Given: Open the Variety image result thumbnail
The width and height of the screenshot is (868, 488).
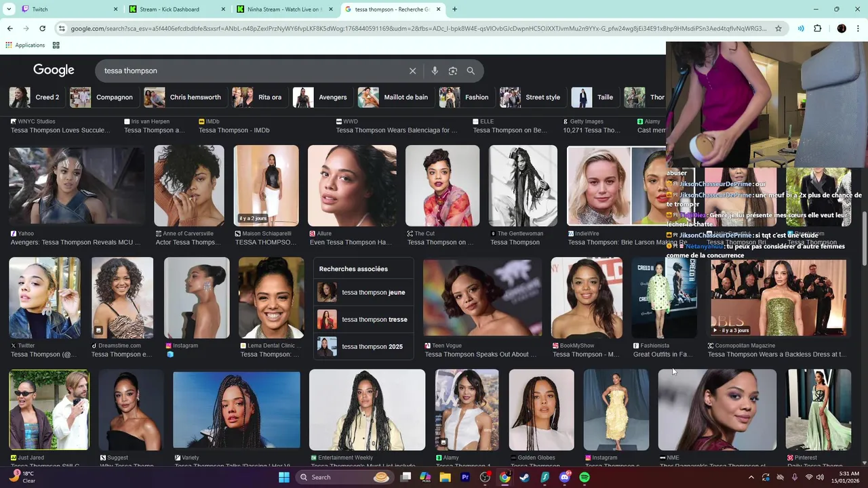Looking at the screenshot, I should pos(237,409).
